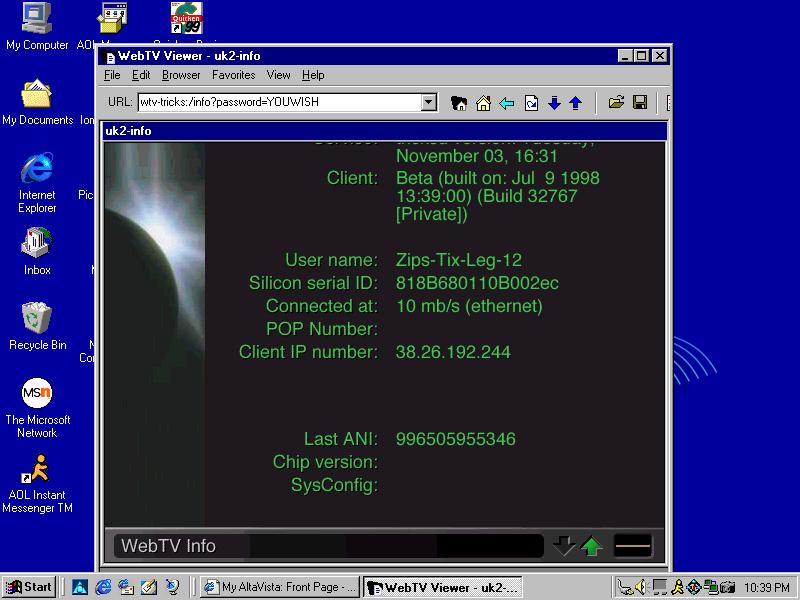Maximize the WebTV Viewer window
The height and width of the screenshot is (600, 800).
coord(642,56)
